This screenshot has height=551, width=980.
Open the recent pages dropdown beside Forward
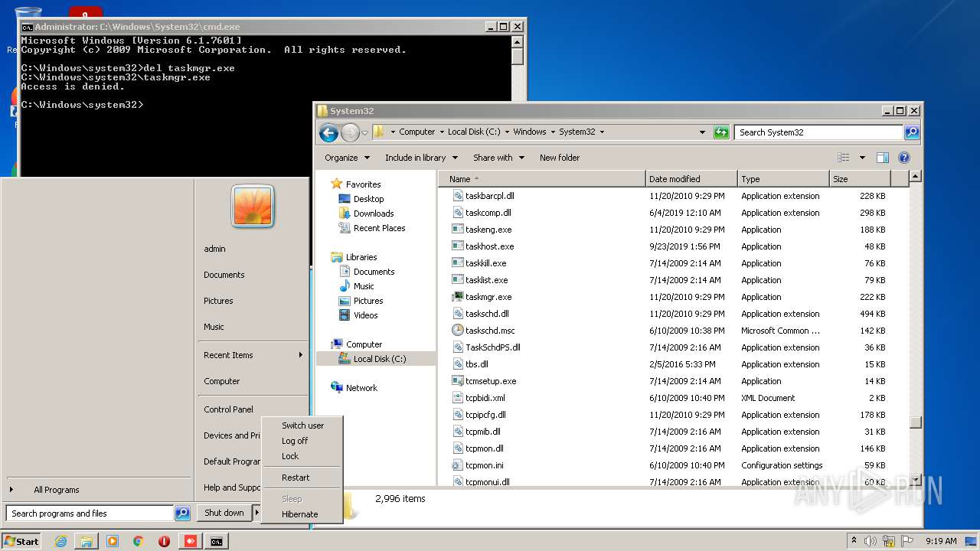click(364, 132)
